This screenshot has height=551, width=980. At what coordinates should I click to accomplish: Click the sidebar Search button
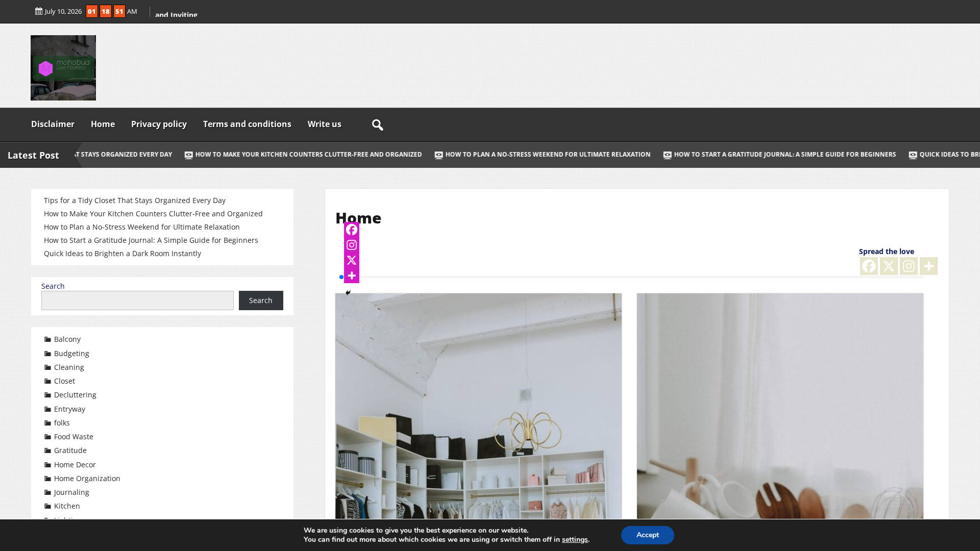[x=261, y=300]
